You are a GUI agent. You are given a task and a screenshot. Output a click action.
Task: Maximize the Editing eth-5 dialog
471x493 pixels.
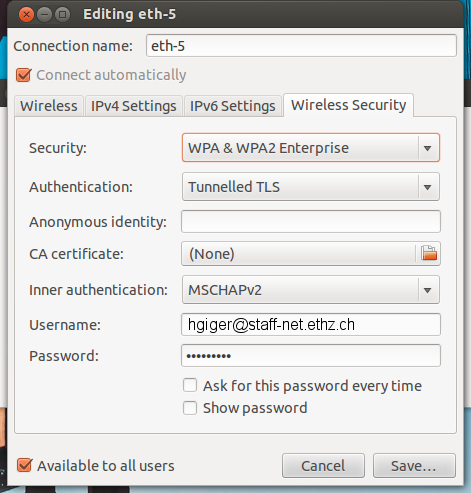[x=62, y=15]
